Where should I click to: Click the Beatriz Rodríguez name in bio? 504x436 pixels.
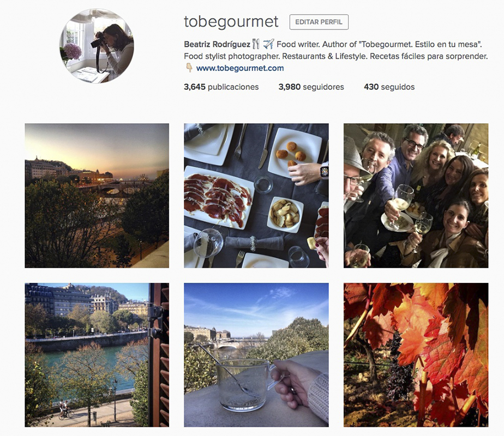click(x=217, y=44)
